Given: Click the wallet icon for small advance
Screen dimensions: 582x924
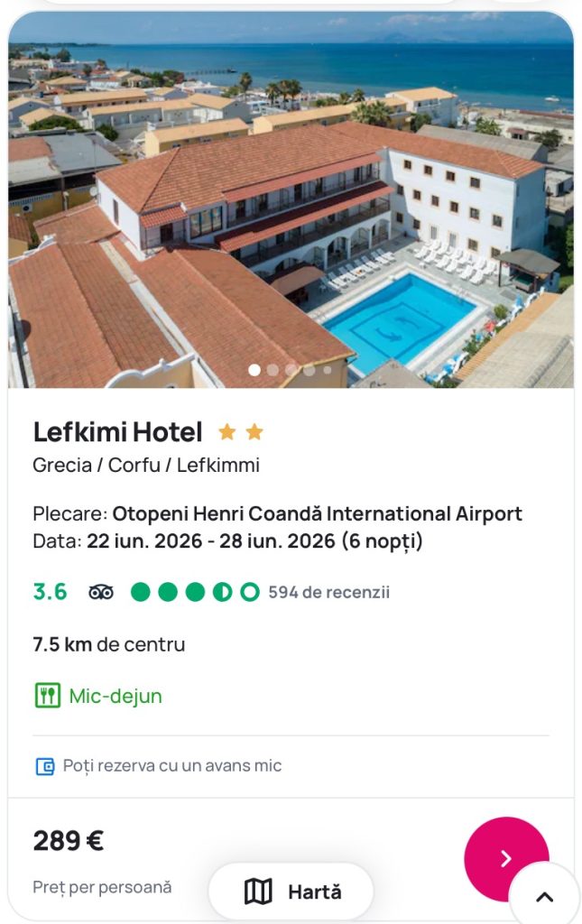Looking at the screenshot, I should (45, 766).
